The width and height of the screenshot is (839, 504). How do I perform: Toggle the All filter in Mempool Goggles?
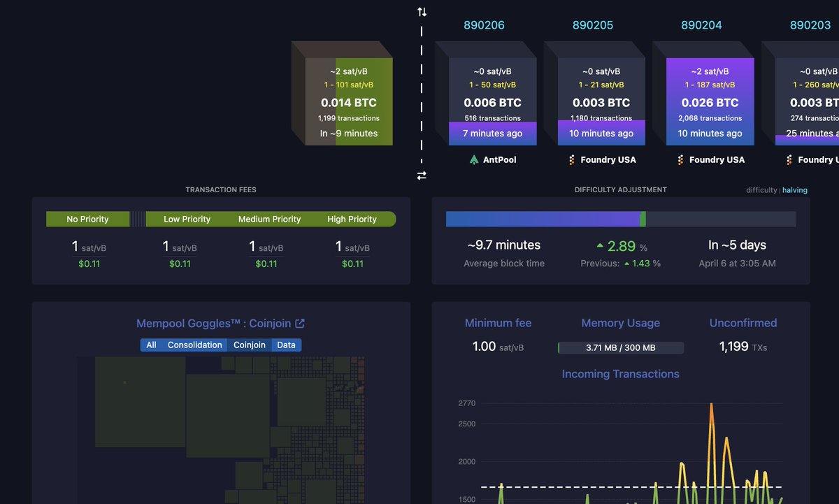pos(151,345)
